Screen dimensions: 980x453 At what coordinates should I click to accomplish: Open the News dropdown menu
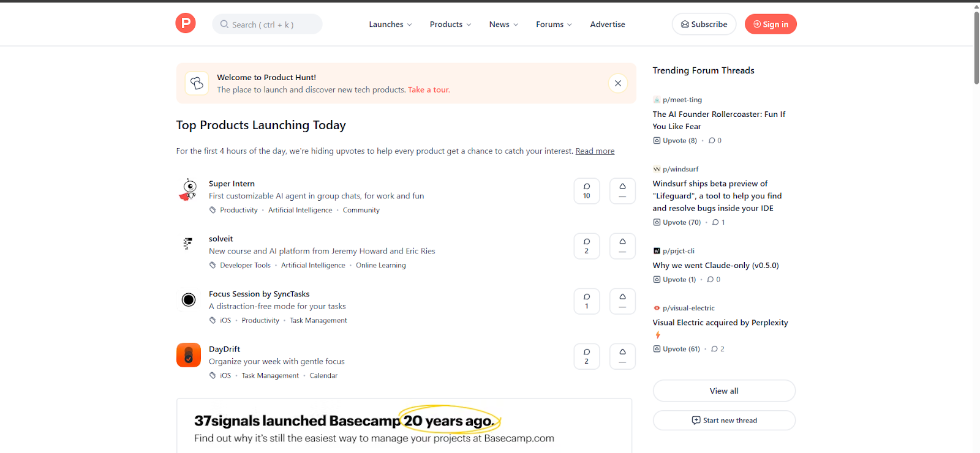pyautogui.click(x=503, y=24)
